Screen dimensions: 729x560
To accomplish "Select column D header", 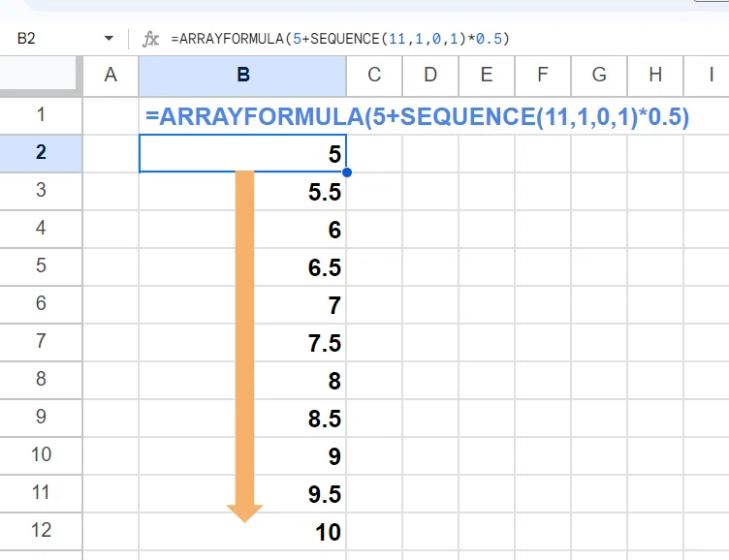I will (x=430, y=76).
